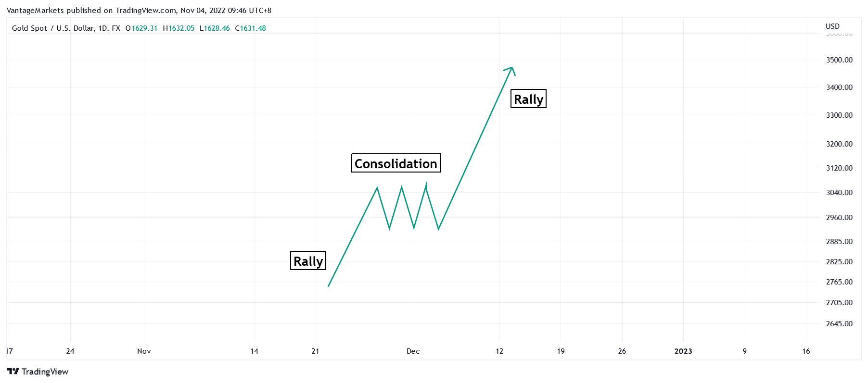The width and height of the screenshot is (868, 383).
Task: Select the Rally label beside the arrowhead
Action: click(528, 99)
